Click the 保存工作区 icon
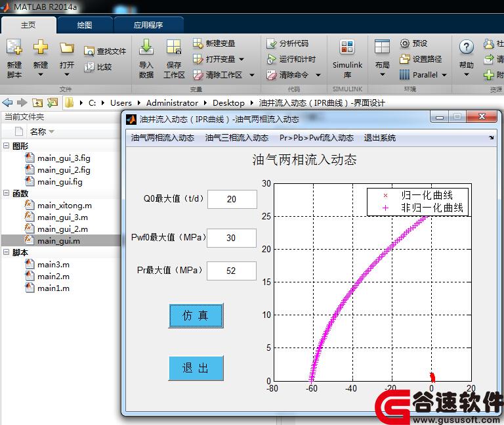Screen dimensions: 504x425 174,47
